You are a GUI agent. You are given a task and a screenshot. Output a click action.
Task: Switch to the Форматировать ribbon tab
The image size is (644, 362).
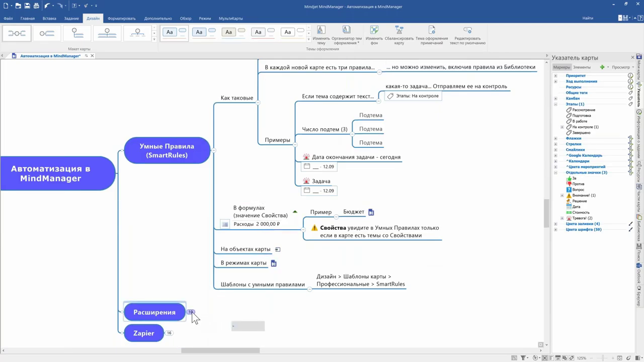[122, 19]
